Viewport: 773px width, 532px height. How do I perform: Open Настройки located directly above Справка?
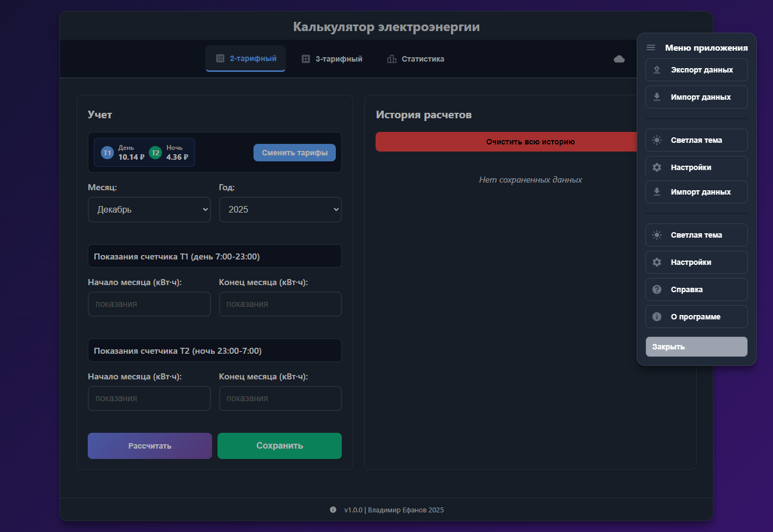click(697, 262)
